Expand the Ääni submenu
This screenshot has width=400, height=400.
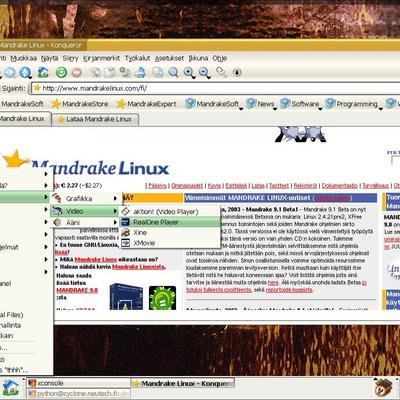tap(85, 222)
